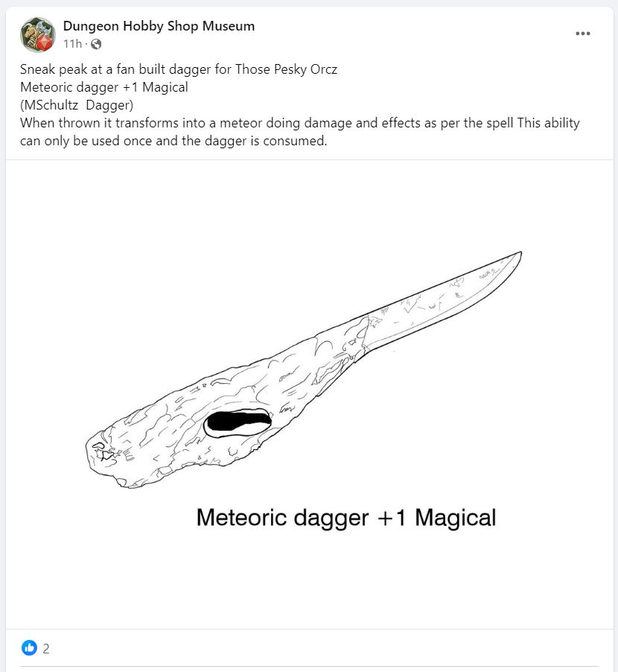The image size is (618, 672).
Task: Click the '(MSchultz Dagger)' text line
Action: (77, 105)
